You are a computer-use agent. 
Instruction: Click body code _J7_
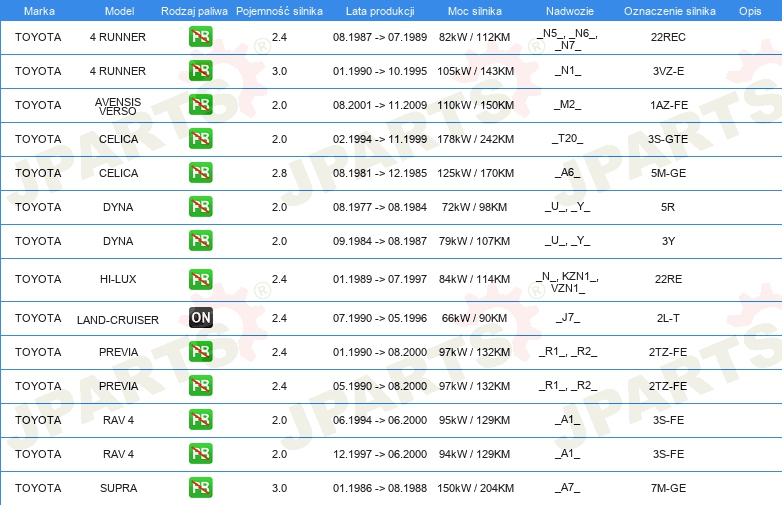pos(568,317)
